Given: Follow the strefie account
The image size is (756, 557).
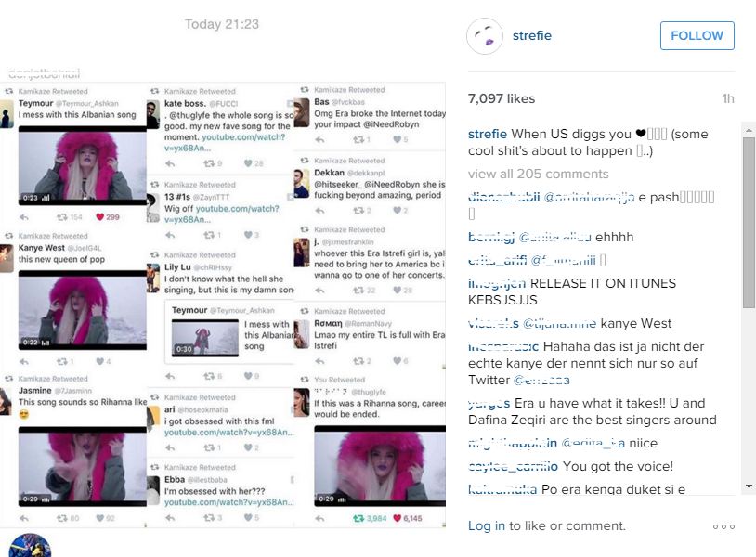Looking at the screenshot, I should 697,35.
